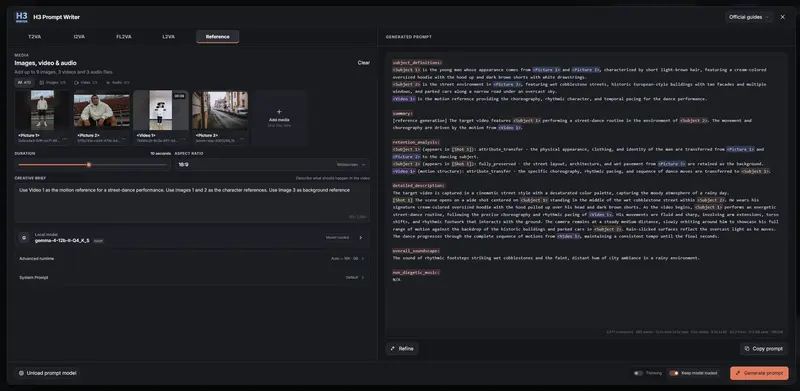Viewport: 800px width, 391px height.
Task: Open the Aspect Ratio 16:9 dropdown
Action: tap(272, 165)
